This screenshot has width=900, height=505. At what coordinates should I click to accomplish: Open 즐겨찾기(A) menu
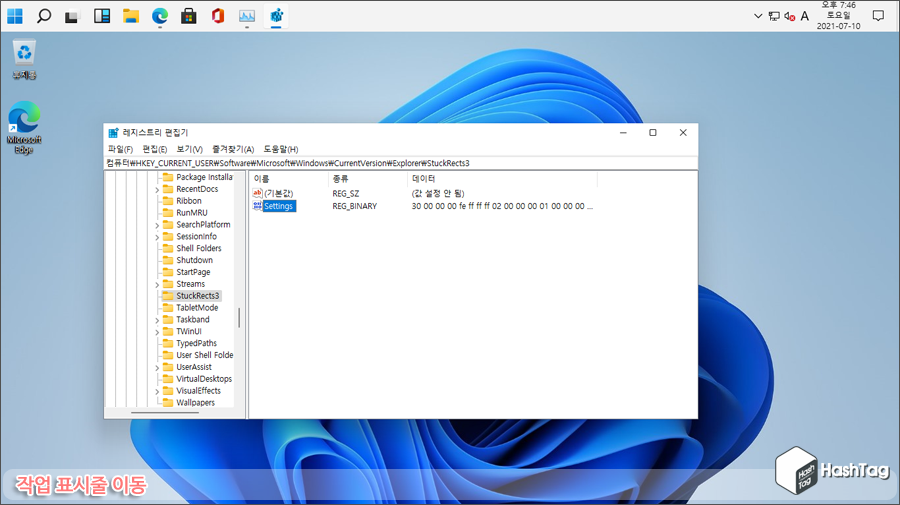click(233, 149)
